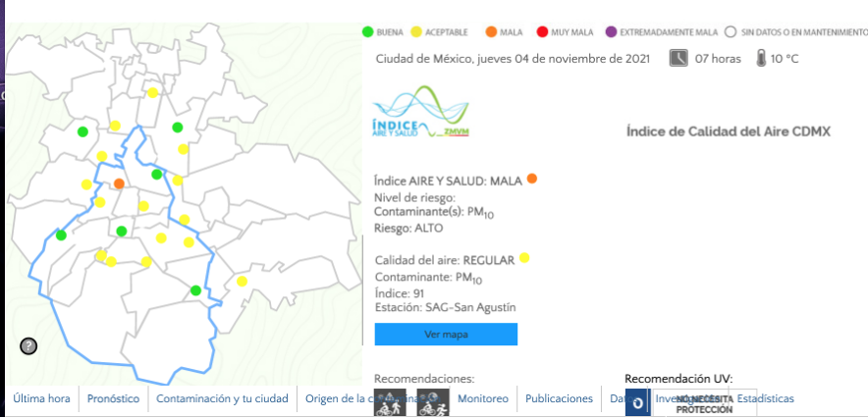Click the green station marker on western border
Screen dimensions: 868x418
61,235
